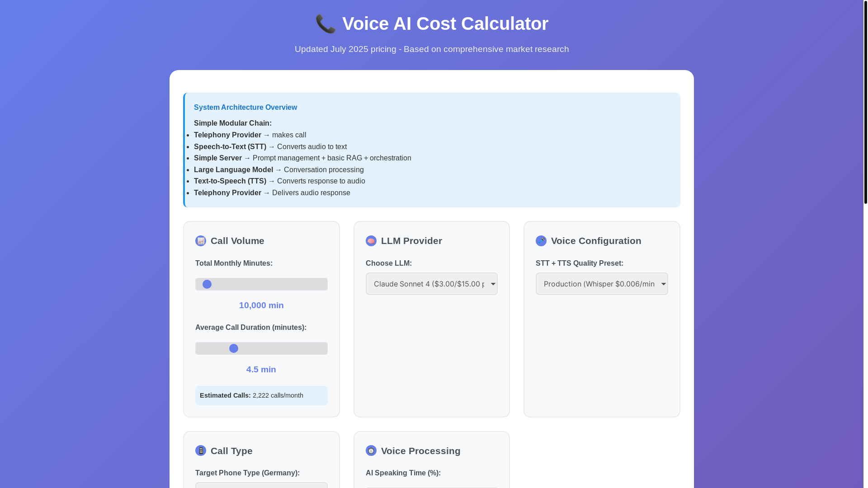Open the STT + TTS Quality Preset dropdown
Screen dimensions: 868x488
coord(602,284)
